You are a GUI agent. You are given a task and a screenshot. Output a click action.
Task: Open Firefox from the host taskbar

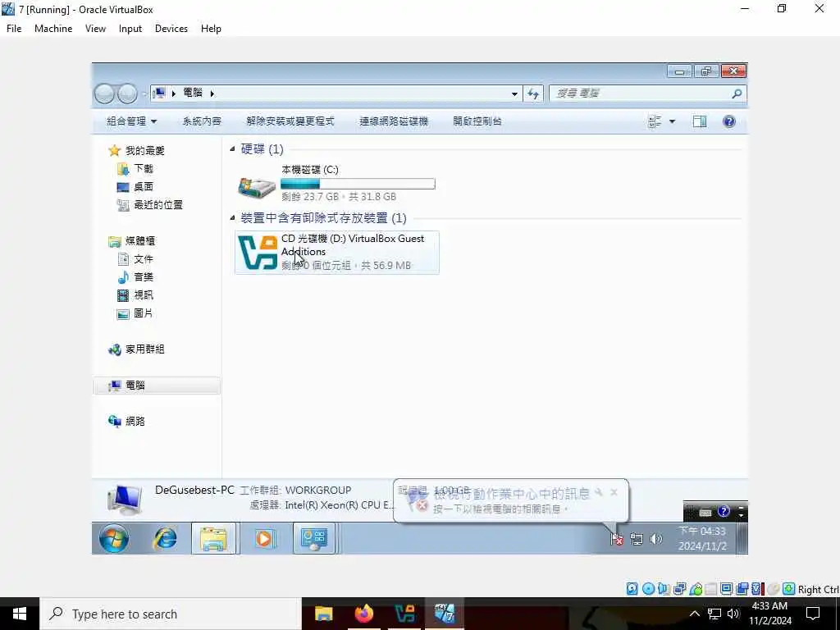[363, 614]
